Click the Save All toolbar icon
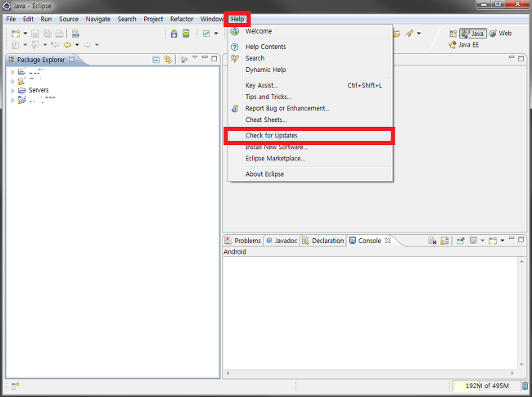 click(x=47, y=34)
